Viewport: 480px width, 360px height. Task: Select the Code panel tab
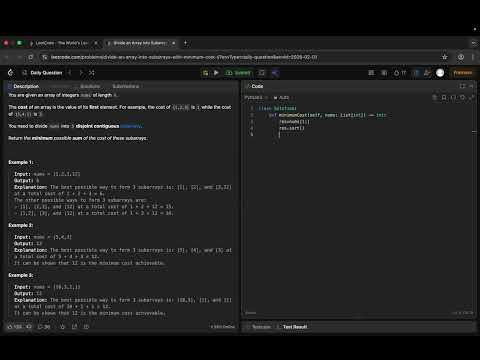click(255, 86)
